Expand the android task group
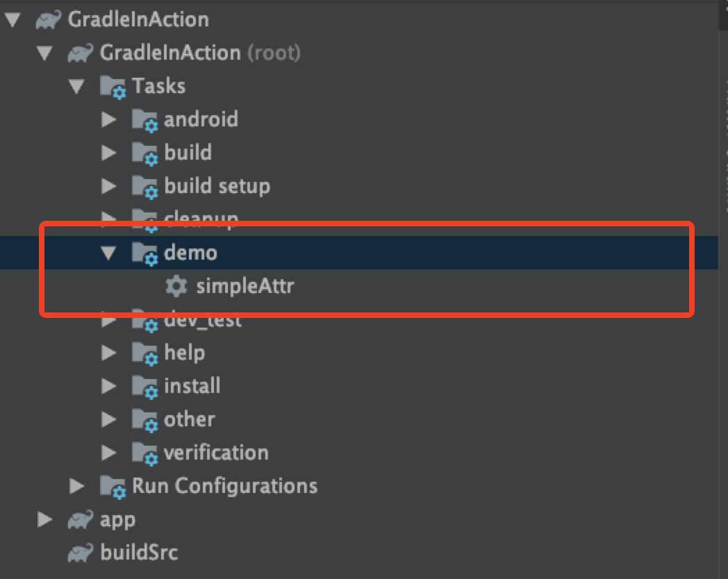Viewport: 728px width, 579px height. [x=108, y=119]
